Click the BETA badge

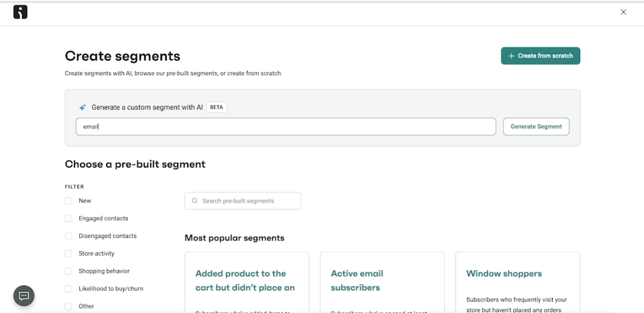216,107
